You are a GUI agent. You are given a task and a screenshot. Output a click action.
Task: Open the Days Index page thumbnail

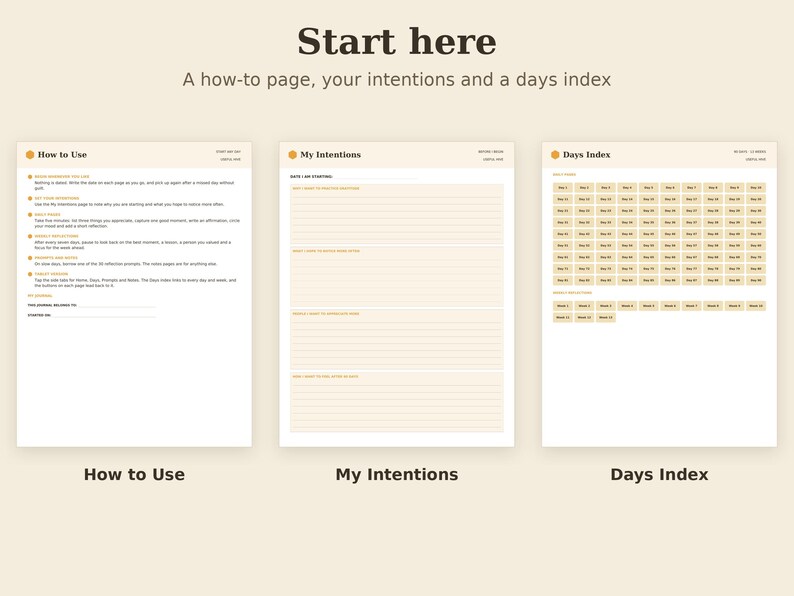pos(659,294)
